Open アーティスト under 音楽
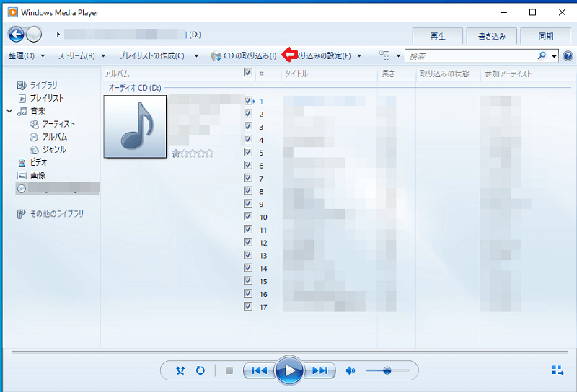 [58, 124]
